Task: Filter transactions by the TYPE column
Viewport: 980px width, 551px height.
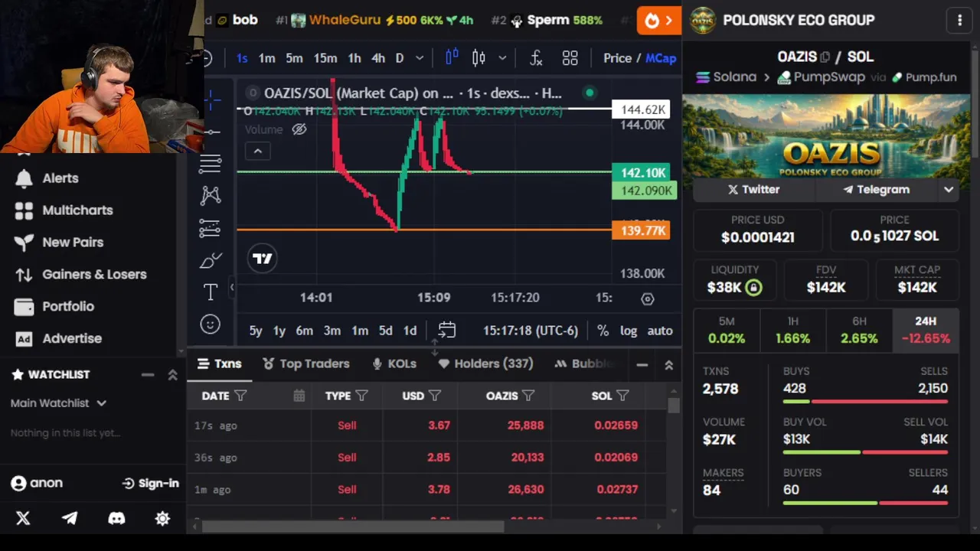Action: (x=361, y=396)
